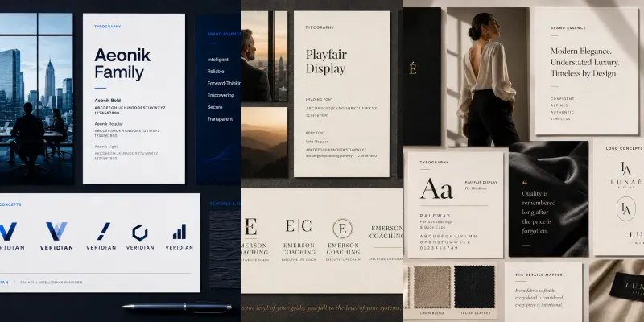Click the Timeless by Design line
Screen dimensions: 644x322
[x=584, y=74]
